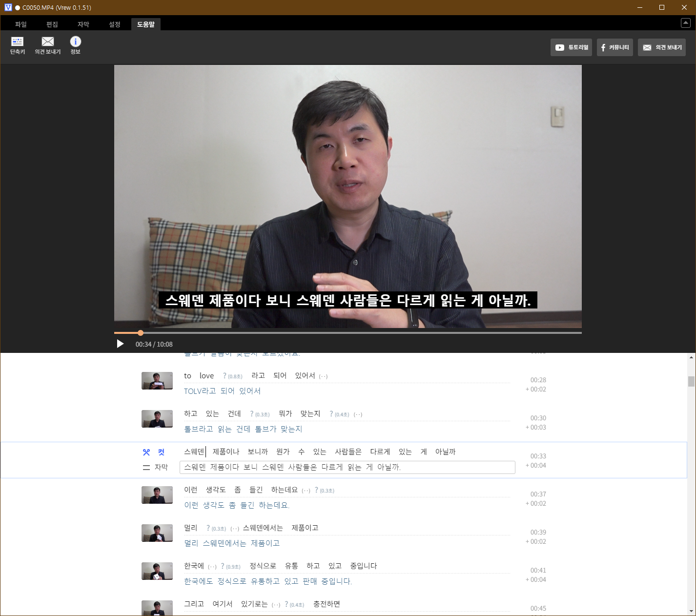Screen dimensions: 696x616
Task: Open the 편집 menu tab
Action: 52,24
